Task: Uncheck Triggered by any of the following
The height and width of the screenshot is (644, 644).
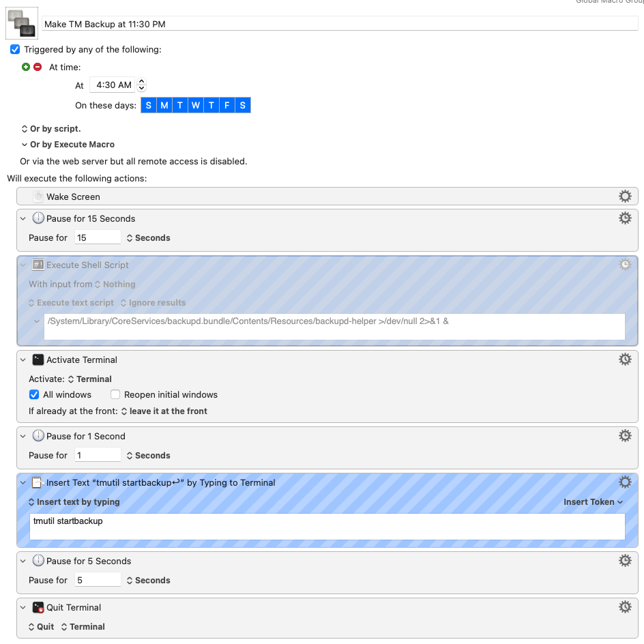Action: pyautogui.click(x=15, y=50)
